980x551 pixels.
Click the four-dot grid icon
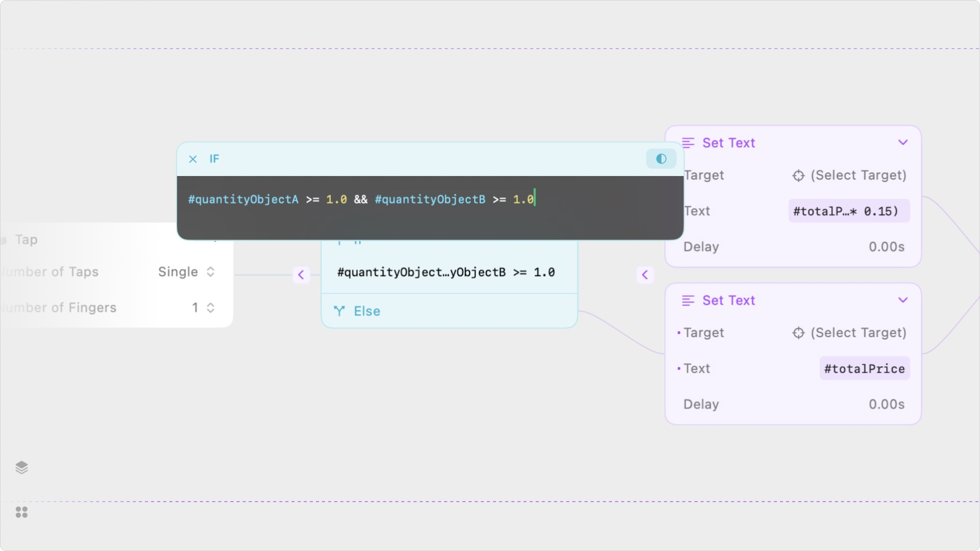coord(21,512)
